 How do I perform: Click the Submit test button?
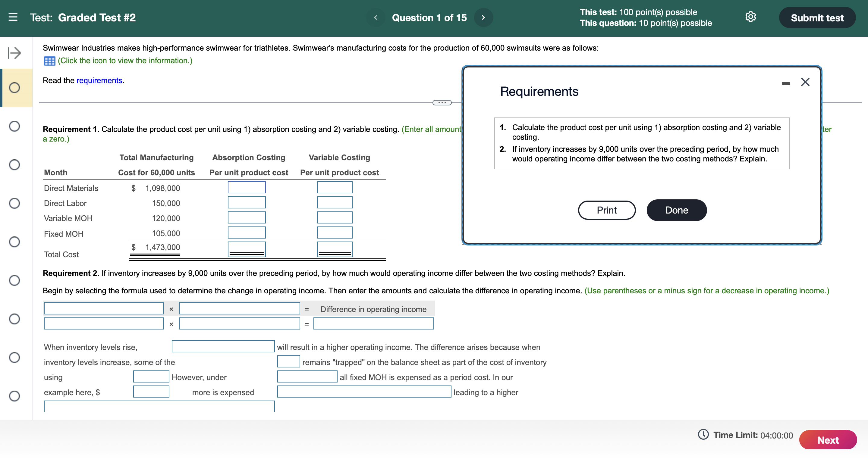[x=817, y=17]
